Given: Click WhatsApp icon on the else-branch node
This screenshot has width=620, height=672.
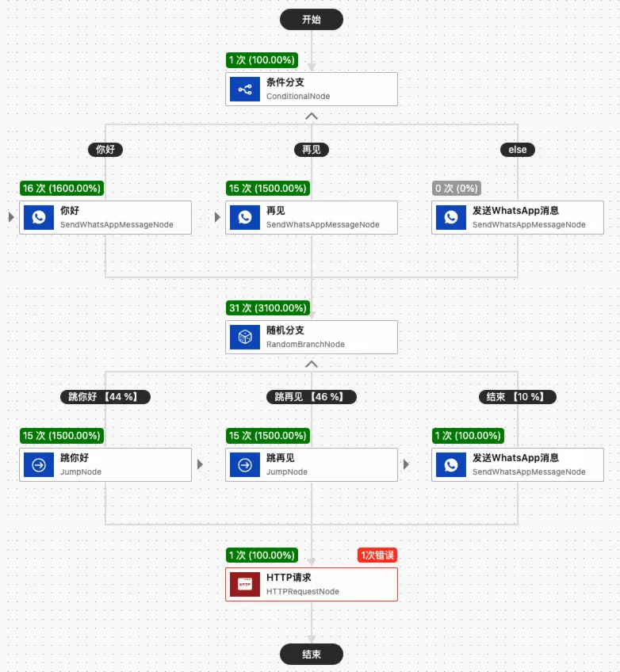Looking at the screenshot, I should point(450,217).
